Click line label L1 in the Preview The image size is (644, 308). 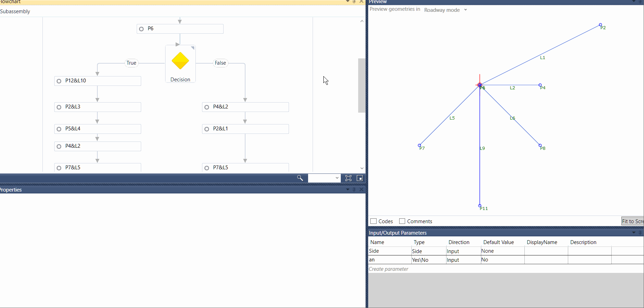[542, 58]
